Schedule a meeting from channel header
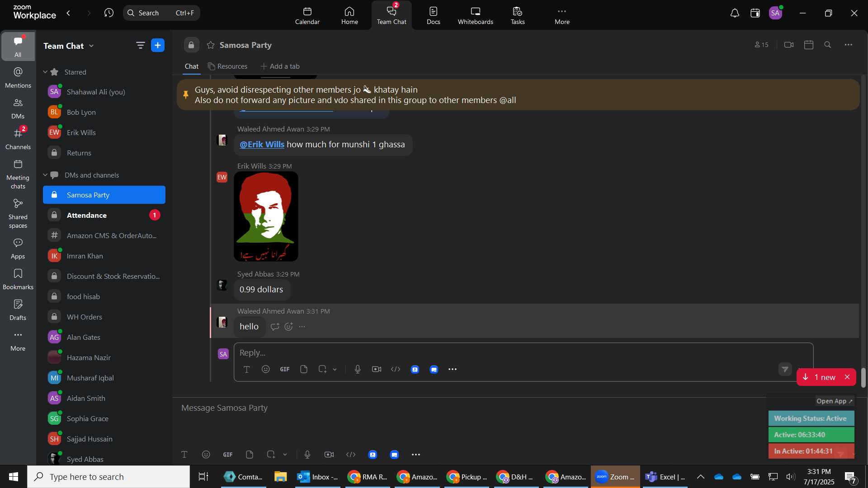This screenshot has height=488, width=868. coord(809,45)
